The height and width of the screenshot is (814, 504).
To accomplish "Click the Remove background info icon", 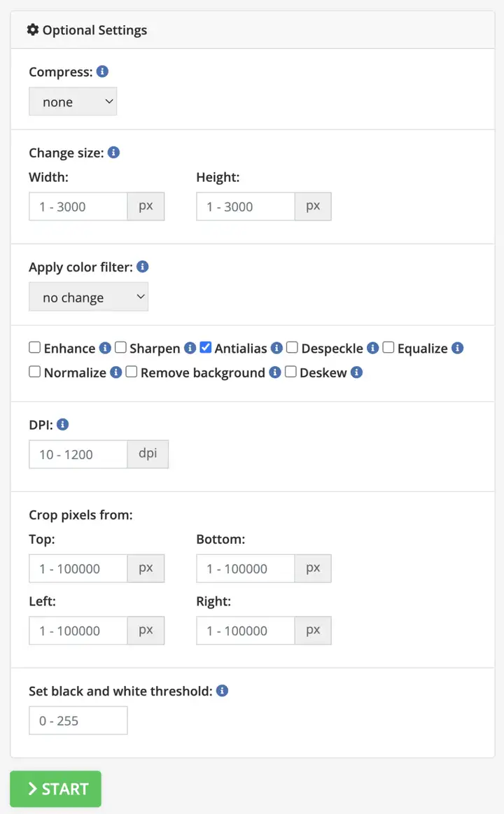I will pos(275,372).
